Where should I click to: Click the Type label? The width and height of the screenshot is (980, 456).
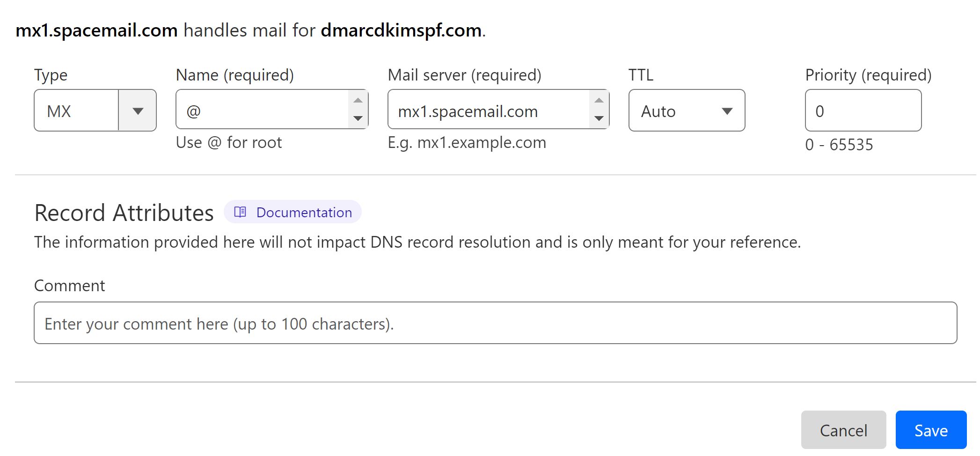[x=51, y=75]
